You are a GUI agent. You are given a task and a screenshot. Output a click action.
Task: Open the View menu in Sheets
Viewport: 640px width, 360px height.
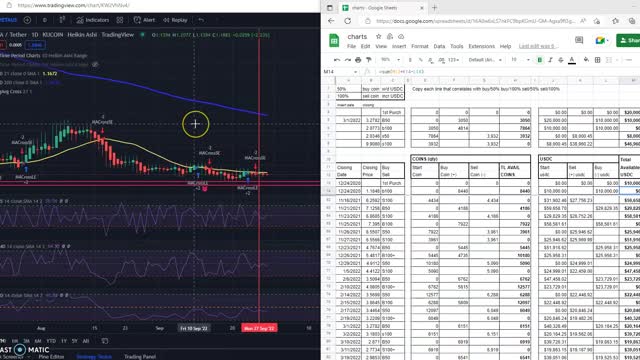[x=381, y=46]
